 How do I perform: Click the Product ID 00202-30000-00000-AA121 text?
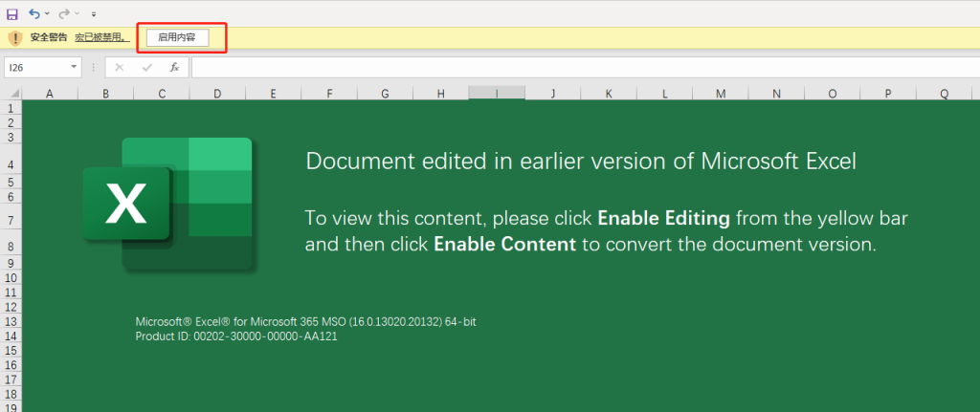tap(237, 336)
